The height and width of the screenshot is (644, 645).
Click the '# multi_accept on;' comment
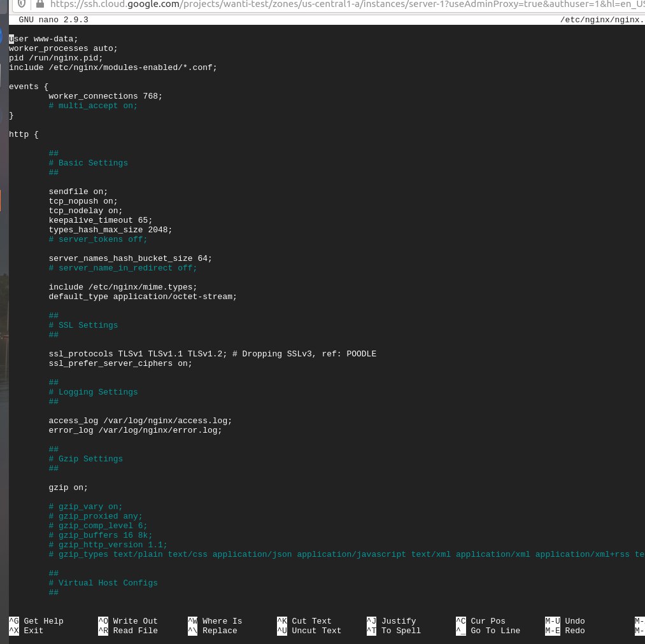(93, 106)
